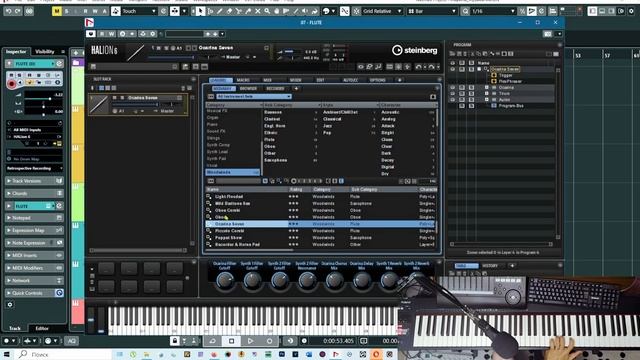Select the Object Selection arrow tool
This screenshot has height=360, width=640.
pyautogui.click(x=200, y=11)
